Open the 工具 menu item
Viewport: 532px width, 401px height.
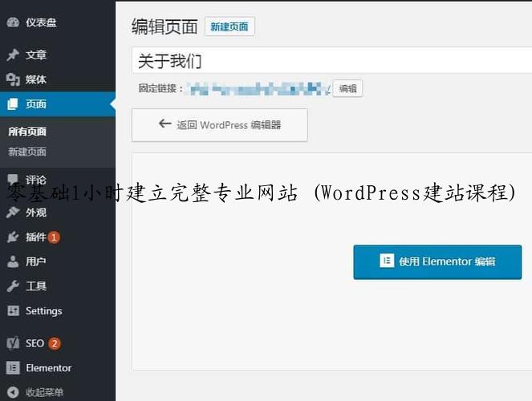coord(58,286)
